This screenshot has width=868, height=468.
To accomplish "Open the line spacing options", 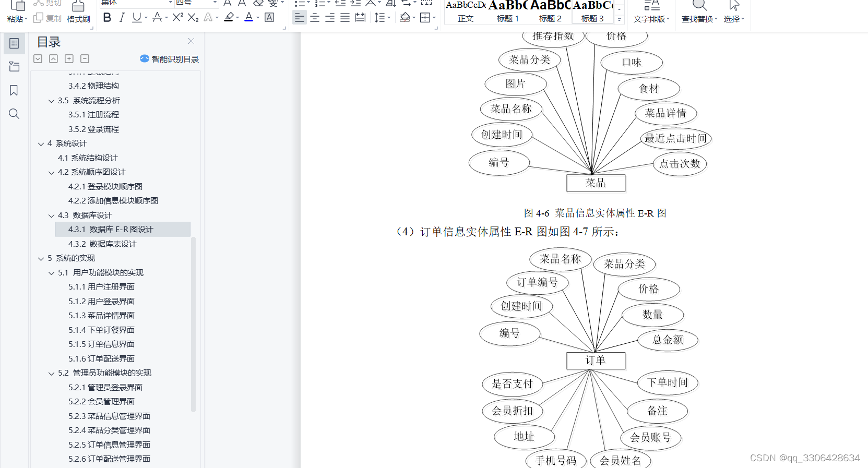I will pyautogui.click(x=379, y=18).
